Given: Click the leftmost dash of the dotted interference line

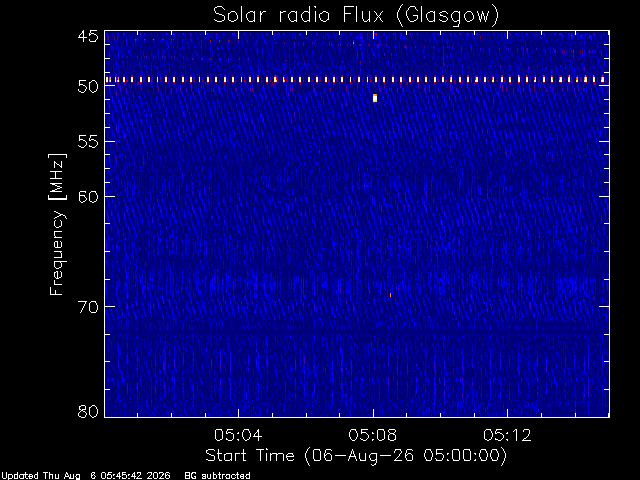Looking at the screenshot, I should [108, 80].
